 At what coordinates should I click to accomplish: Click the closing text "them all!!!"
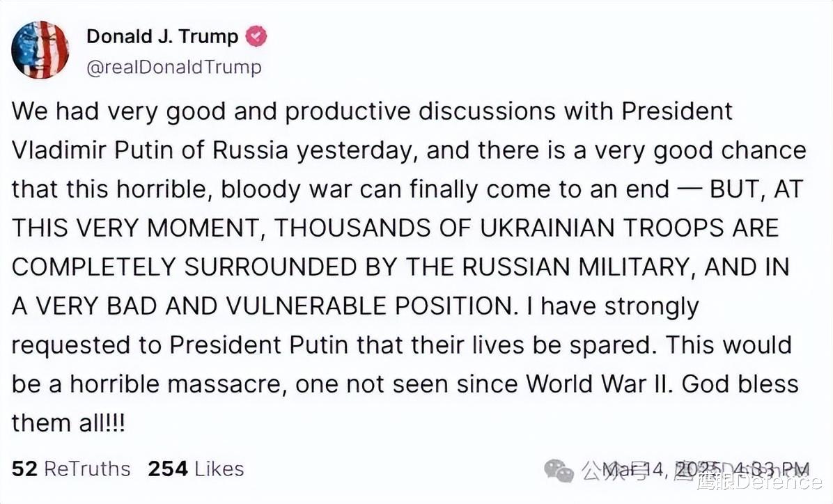(x=68, y=423)
